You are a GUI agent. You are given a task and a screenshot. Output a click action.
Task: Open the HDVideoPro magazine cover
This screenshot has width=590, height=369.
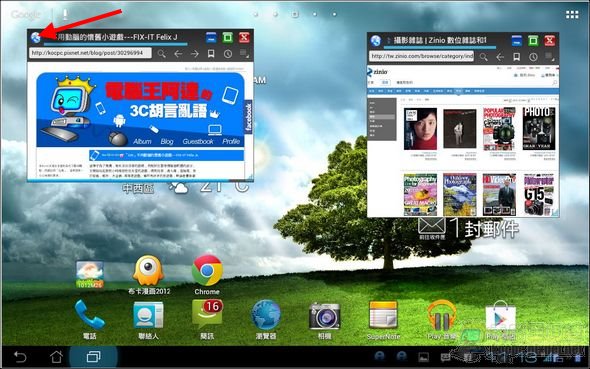[499, 194]
